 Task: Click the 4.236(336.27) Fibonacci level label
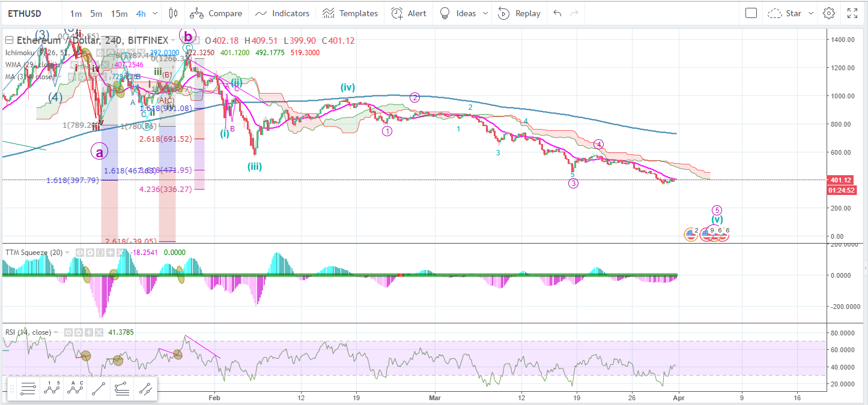[x=166, y=189]
